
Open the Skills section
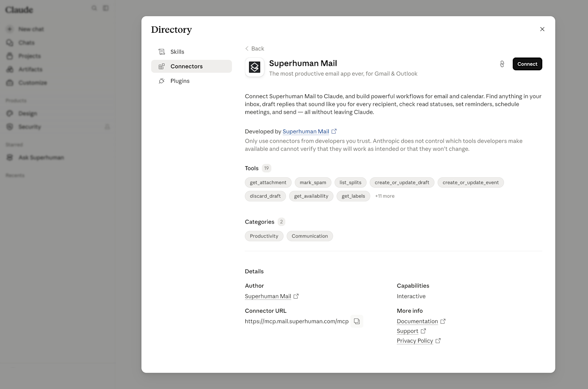point(192,52)
